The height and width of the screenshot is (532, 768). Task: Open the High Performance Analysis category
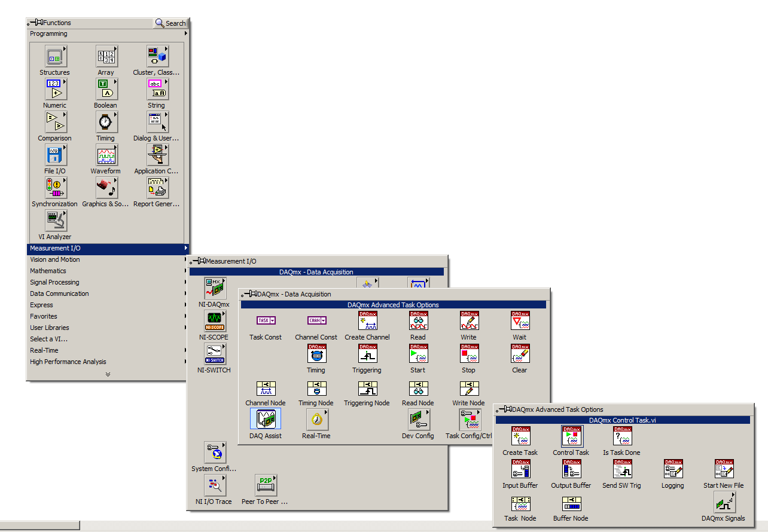108,362
